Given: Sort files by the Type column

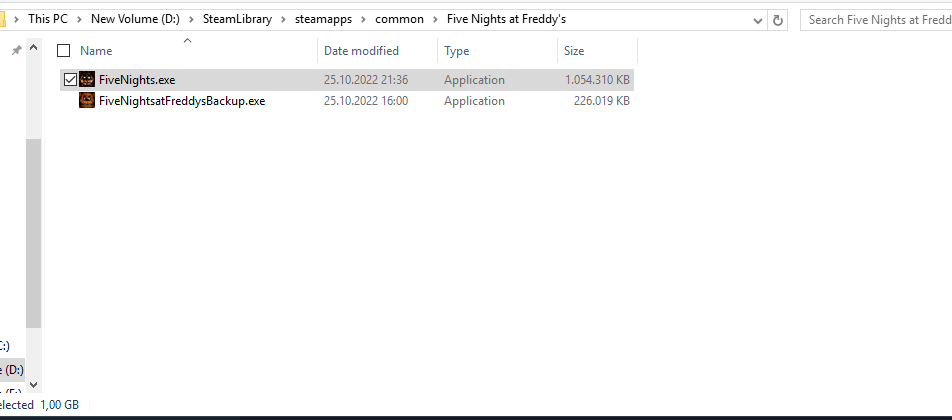Looking at the screenshot, I should (457, 51).
